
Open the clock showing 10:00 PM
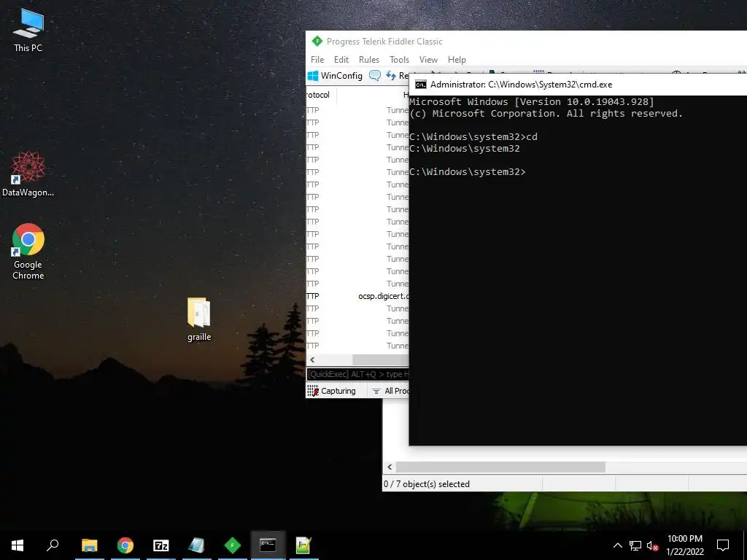click(x=685, y=545)
